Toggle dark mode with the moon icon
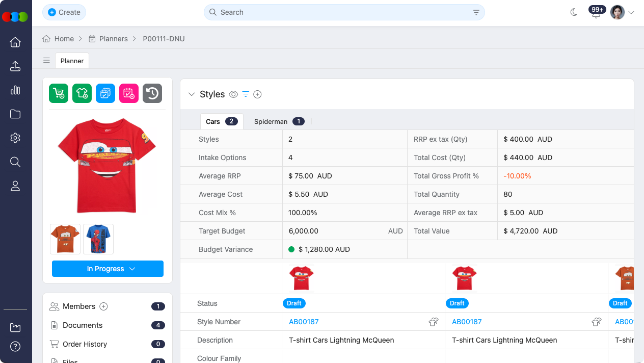Screen dimensions: 644x363 click(x=574, y=11)
